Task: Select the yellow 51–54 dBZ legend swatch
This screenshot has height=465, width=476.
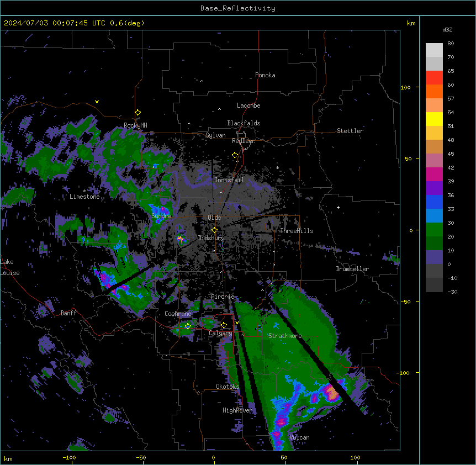Action: pos(434,119)
